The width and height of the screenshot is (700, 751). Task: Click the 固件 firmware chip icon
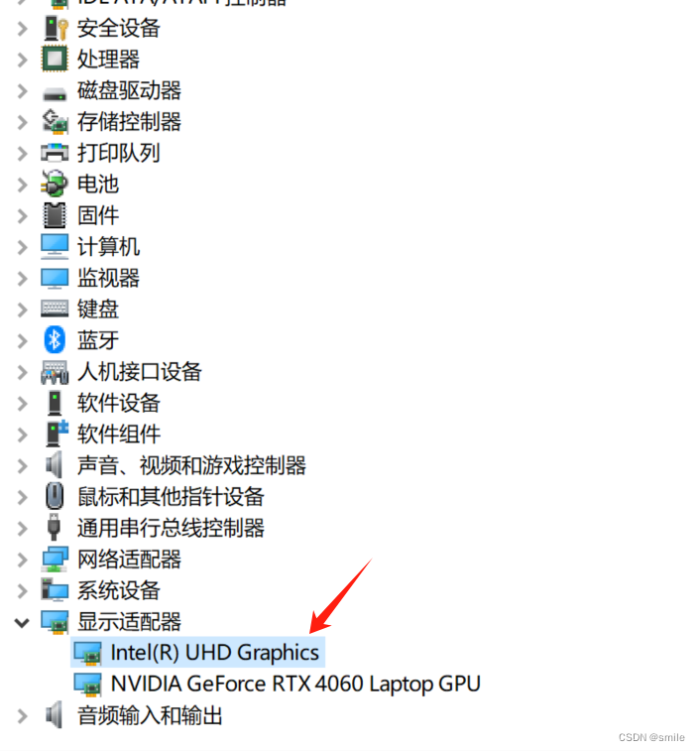point(55,215)
